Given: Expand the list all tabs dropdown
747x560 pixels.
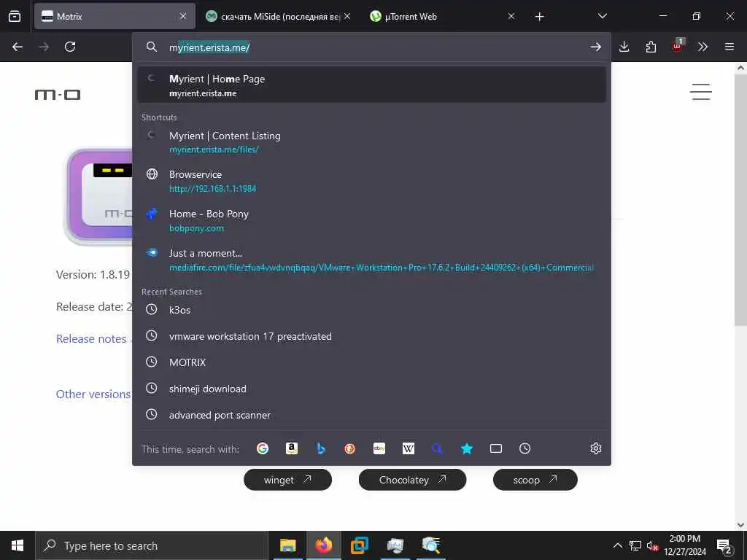Looking at the screenshot, I should [x=602, y=17].
